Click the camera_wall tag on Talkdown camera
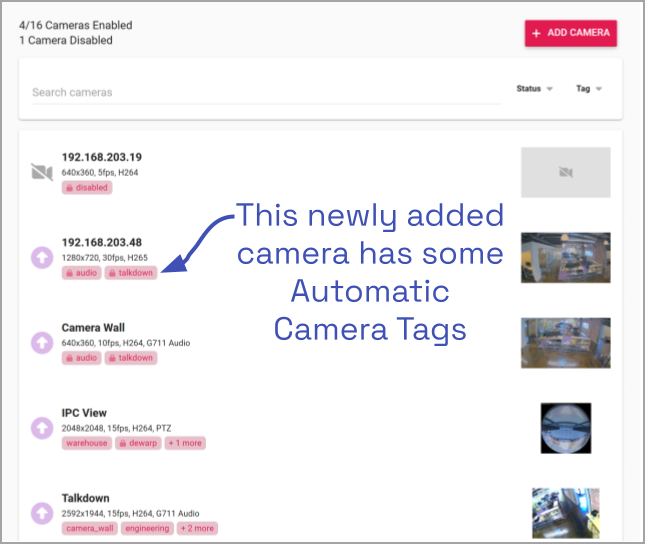Viewport: 645px width, 544px height. (x=90, y=528)
